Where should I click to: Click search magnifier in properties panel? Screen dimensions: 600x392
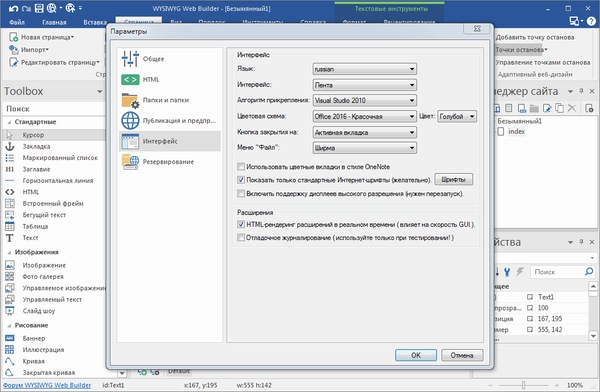pyautogui.click(x=589, y=272)
